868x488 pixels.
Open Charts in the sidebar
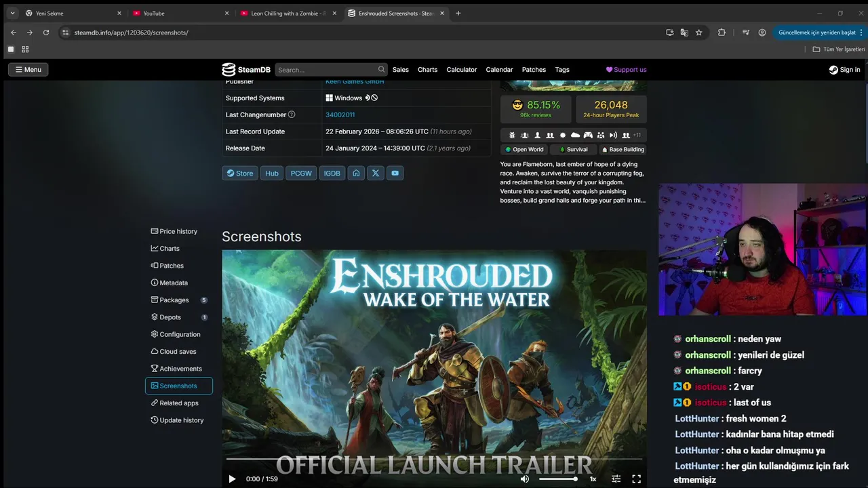pyautogui.click(x=178, y=249)
